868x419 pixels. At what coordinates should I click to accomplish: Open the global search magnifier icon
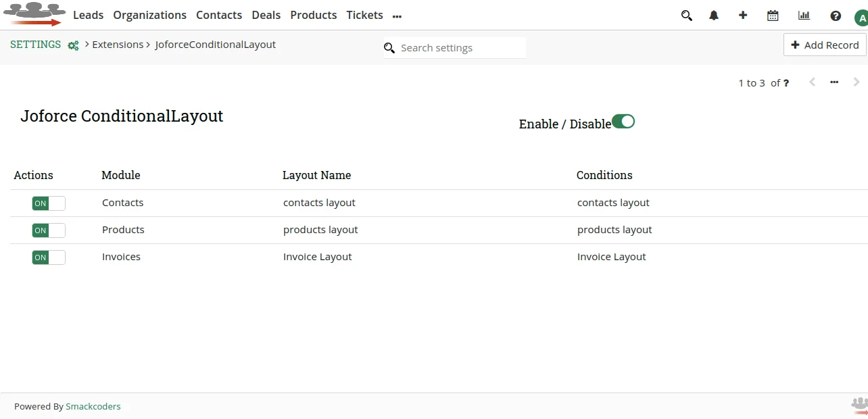pyautogui.click(x=686, y=15)
